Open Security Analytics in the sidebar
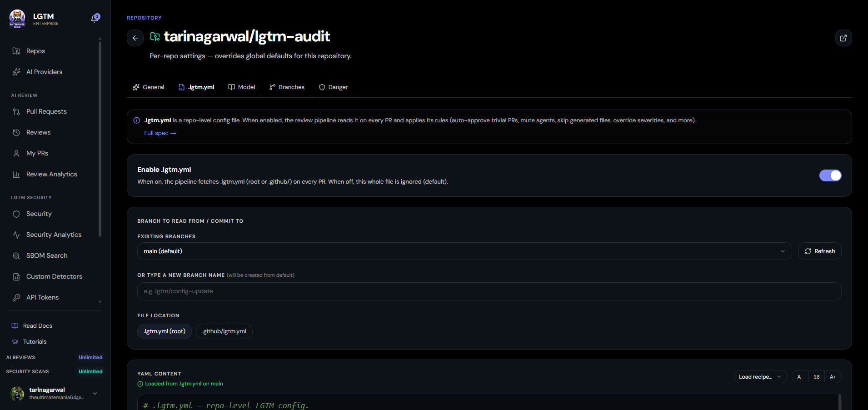The width and height of the screenshot is (868, 410). tap(53, 235)
